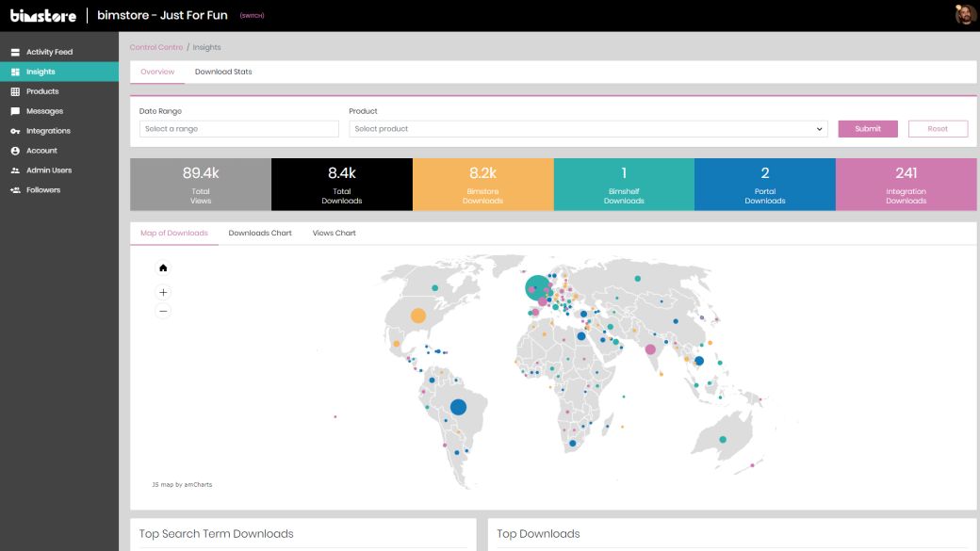The image size is (980, 551).
Task: Zoom in on map with plus button
Action: pos(163,292)
